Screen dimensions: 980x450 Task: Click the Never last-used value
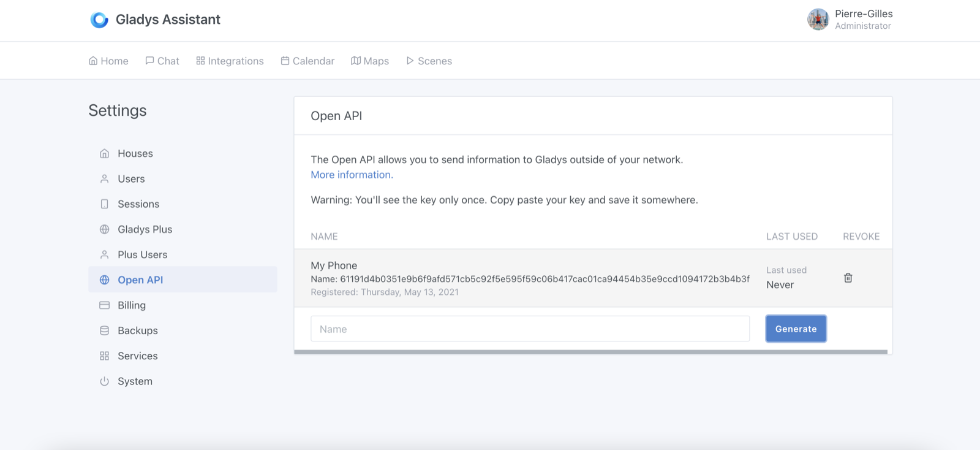coord(780,284)
